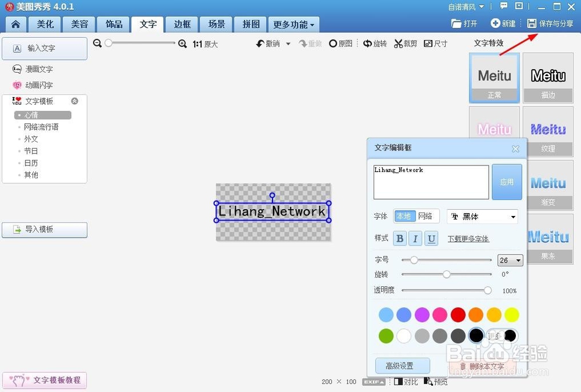Open the feedback chat bubble icon
The height and width of the screenshot is (392, 581).
pos(504,6)
